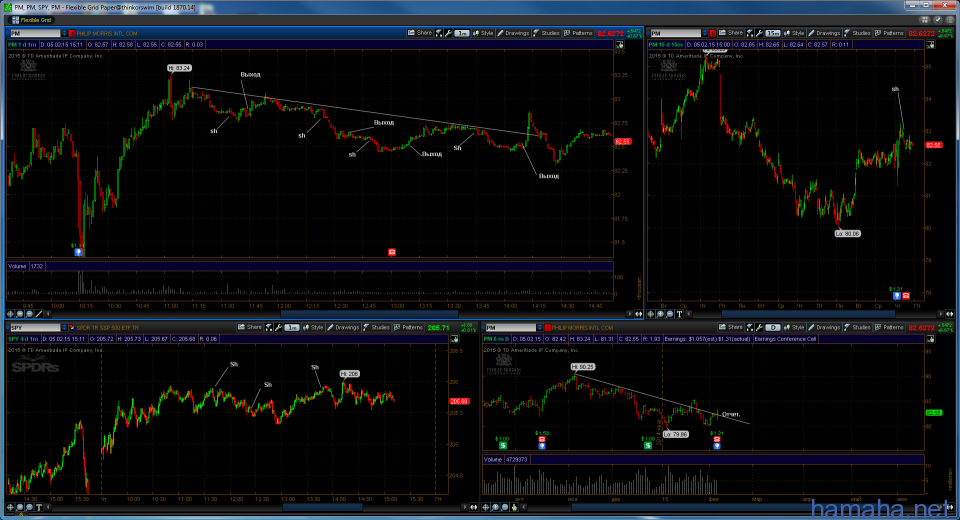Expand symbol dropdown arrow in PM 15m chart
This screenshot has height=520, width=960.
click(705, 33)
